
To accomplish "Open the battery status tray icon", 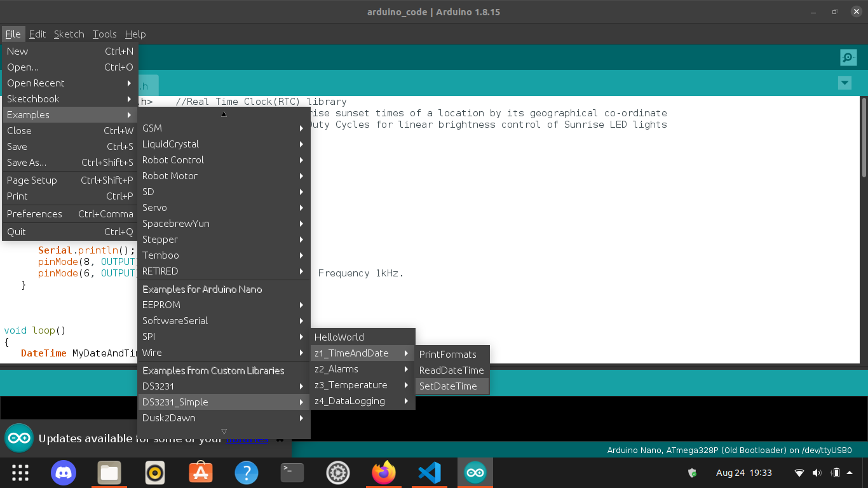I will [837, 473].
